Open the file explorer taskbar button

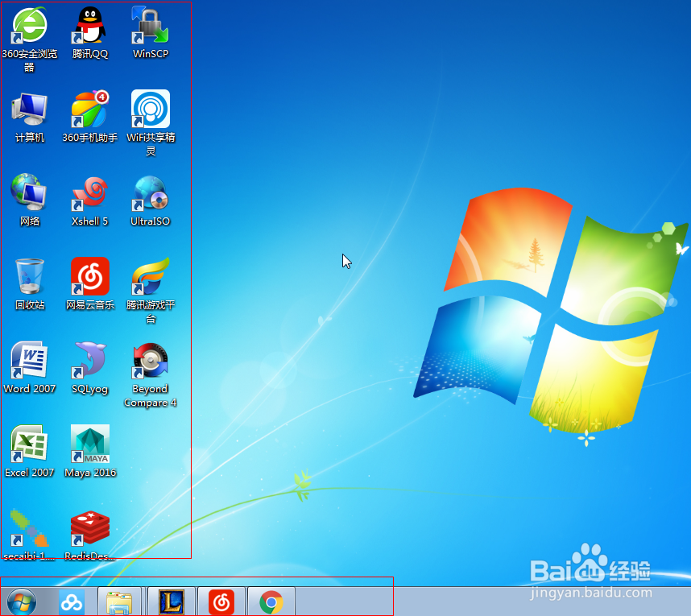[x=119, y=602]
